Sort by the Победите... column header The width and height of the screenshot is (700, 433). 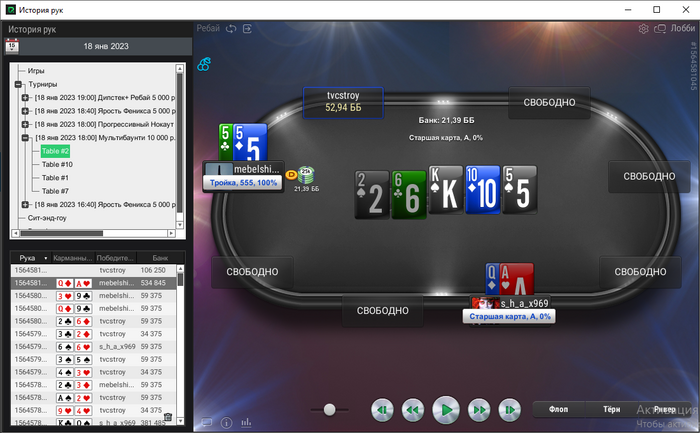pos(115,258)
